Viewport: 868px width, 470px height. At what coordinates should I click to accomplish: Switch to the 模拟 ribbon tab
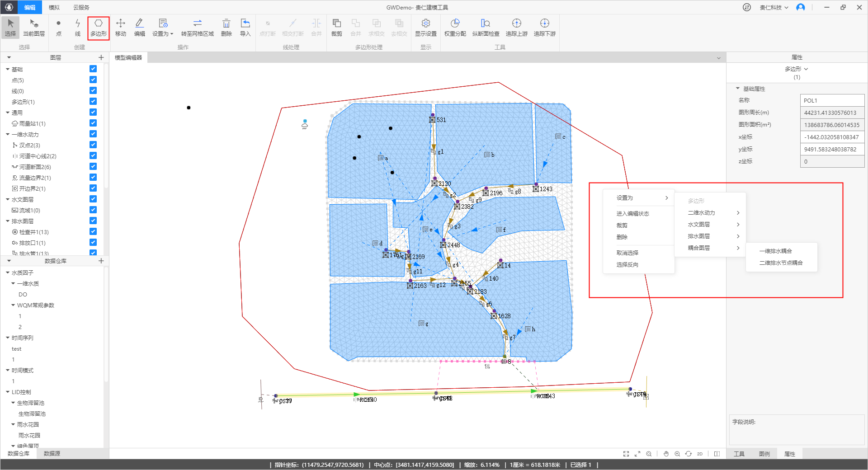(54, 7)
